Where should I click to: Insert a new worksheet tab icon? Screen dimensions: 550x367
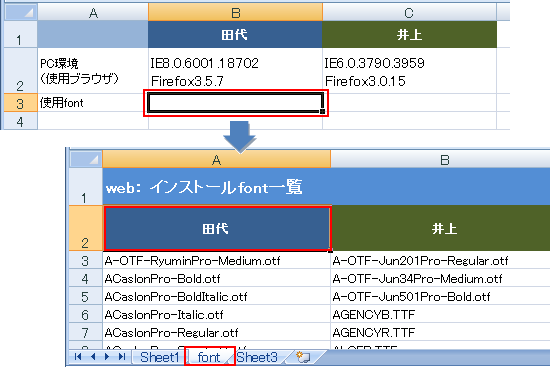[303, 357]
